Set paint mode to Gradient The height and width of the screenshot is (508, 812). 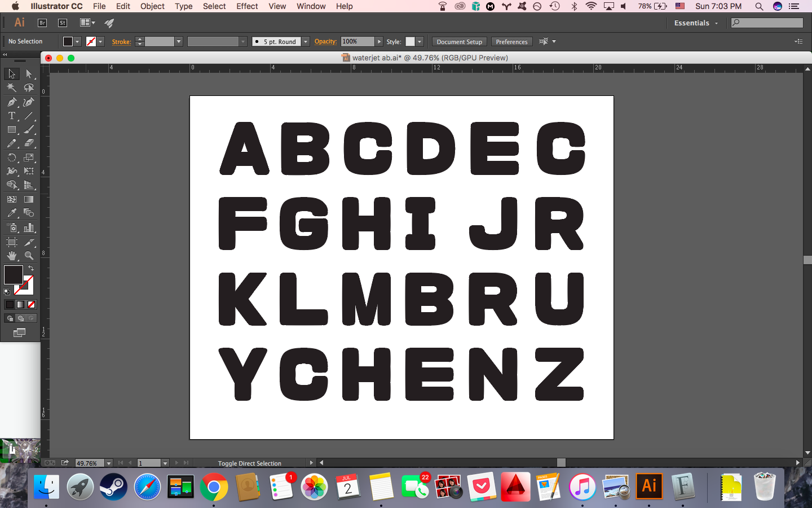point(20,304)
